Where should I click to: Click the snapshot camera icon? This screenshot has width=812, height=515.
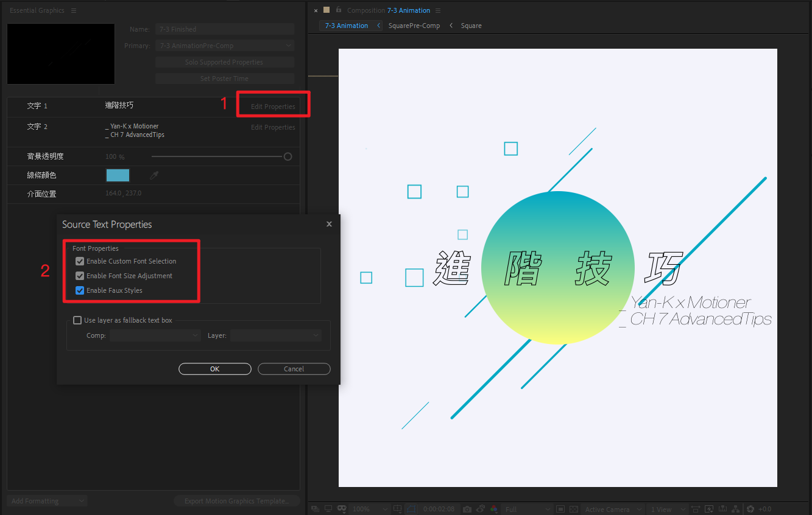click(x=467, y=509)
